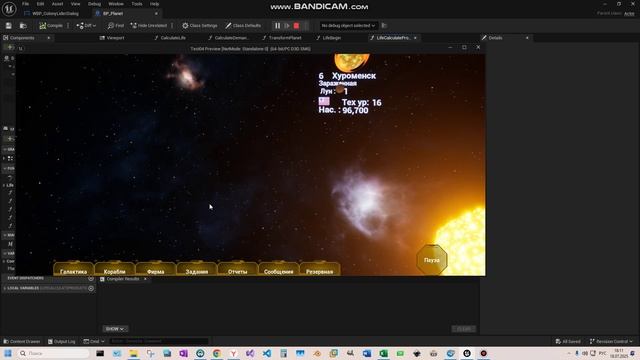Open File Explorer from the taskbar

[133, 353]
